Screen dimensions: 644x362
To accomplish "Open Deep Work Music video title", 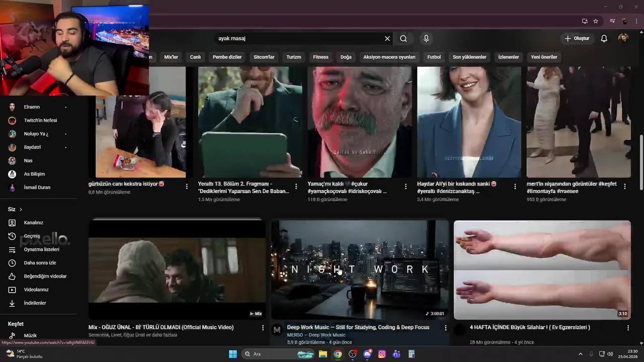I will click(x=358, y=327).
